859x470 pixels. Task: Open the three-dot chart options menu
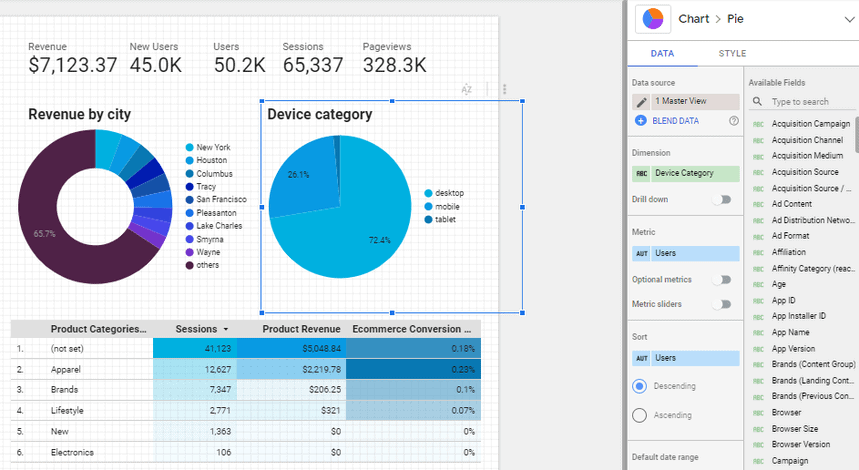(505, 89)
